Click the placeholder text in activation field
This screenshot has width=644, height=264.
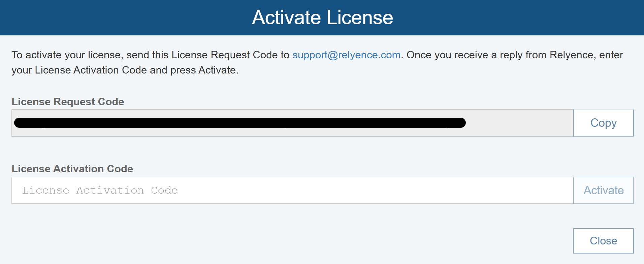tap(100, 190)
